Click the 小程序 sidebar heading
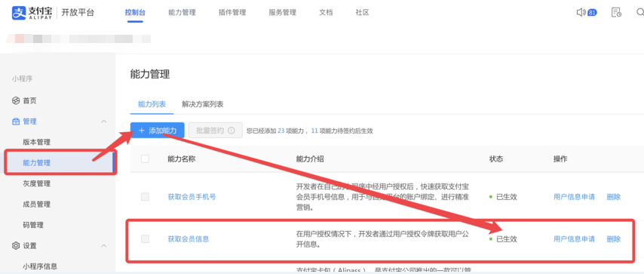Screen dimensions: 644x274 (x=22, y=79)
